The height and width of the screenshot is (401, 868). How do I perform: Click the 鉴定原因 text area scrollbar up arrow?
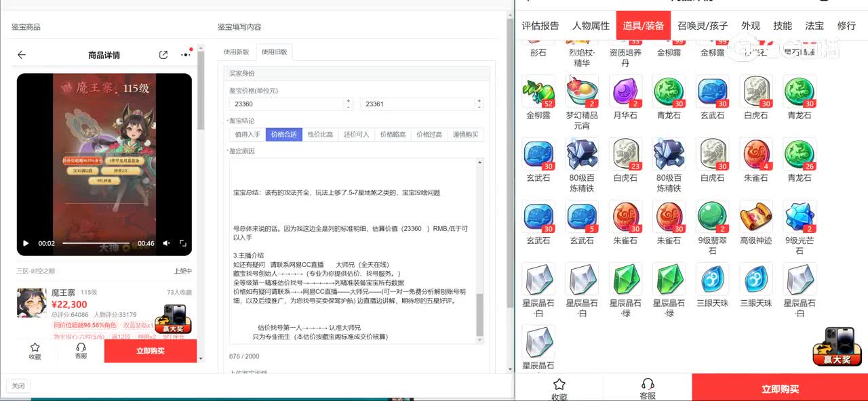(481, 163)
